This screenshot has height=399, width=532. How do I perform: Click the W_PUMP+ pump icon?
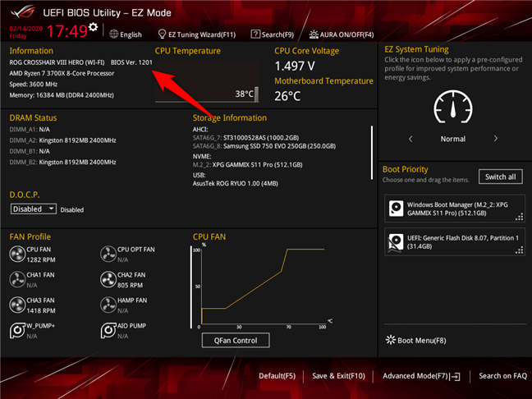(17, 331)
